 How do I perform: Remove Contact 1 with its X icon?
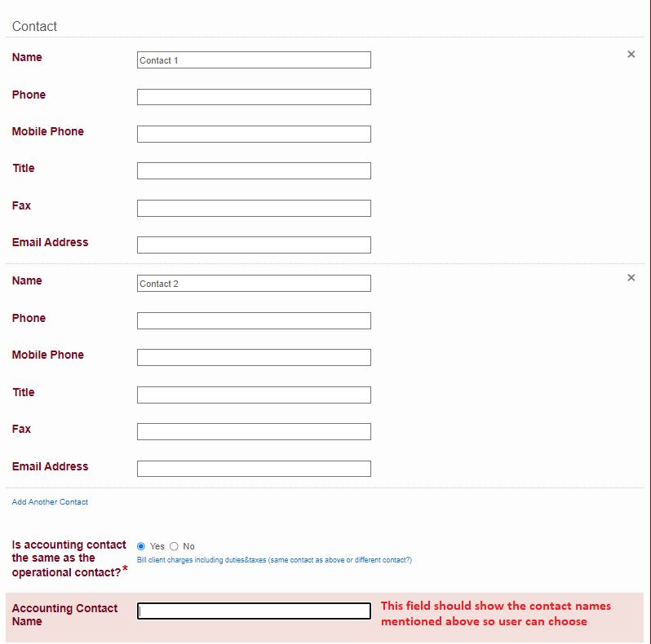tap(631, 55)
